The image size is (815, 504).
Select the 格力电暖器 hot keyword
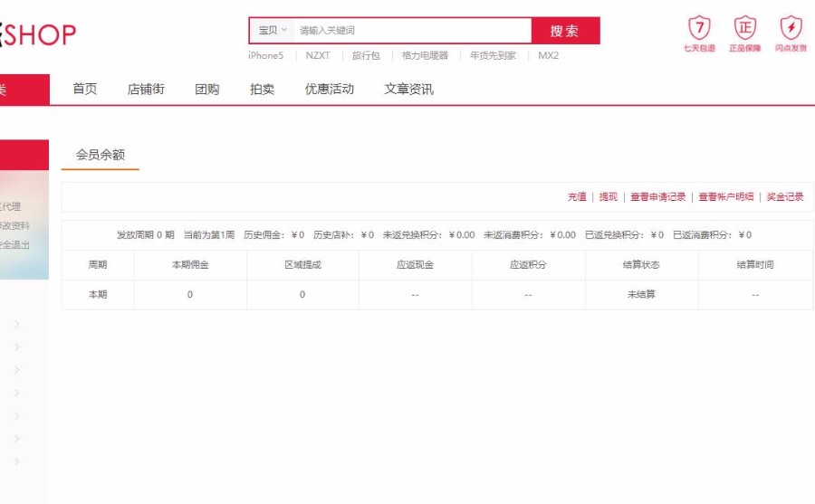pos(425,55)
